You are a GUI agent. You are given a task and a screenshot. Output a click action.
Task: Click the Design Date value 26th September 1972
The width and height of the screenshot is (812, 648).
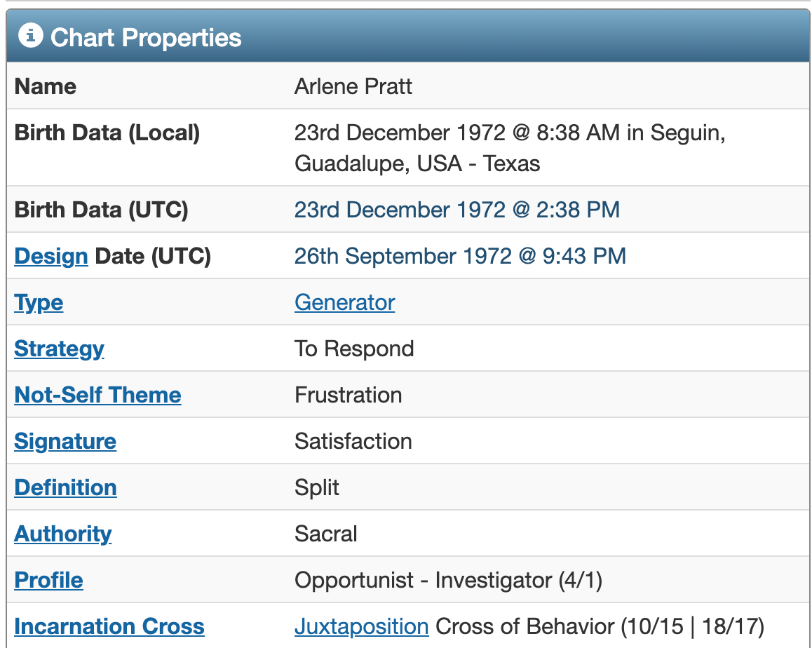click(403, 257)
